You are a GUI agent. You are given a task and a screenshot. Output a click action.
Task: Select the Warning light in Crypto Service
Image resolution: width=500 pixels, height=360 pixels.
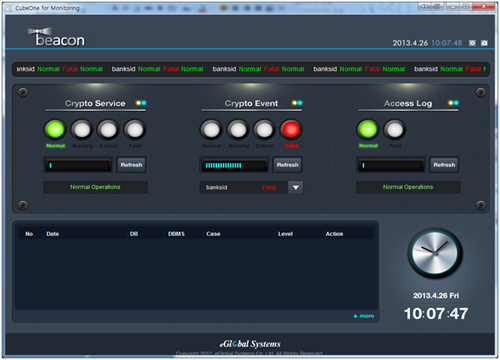click(x=82, y=130)
